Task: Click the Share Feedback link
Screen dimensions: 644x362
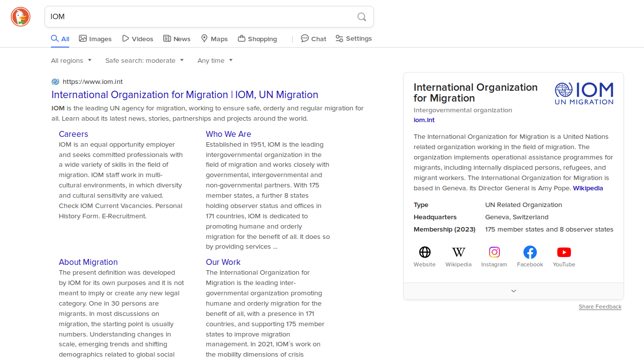Action: click(x=600, y=307)
